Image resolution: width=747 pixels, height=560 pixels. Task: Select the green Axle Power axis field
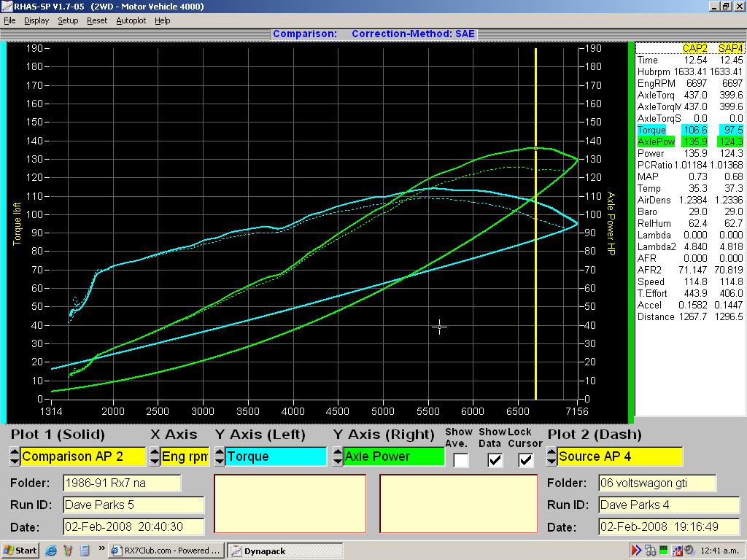(x=393, y=456)
